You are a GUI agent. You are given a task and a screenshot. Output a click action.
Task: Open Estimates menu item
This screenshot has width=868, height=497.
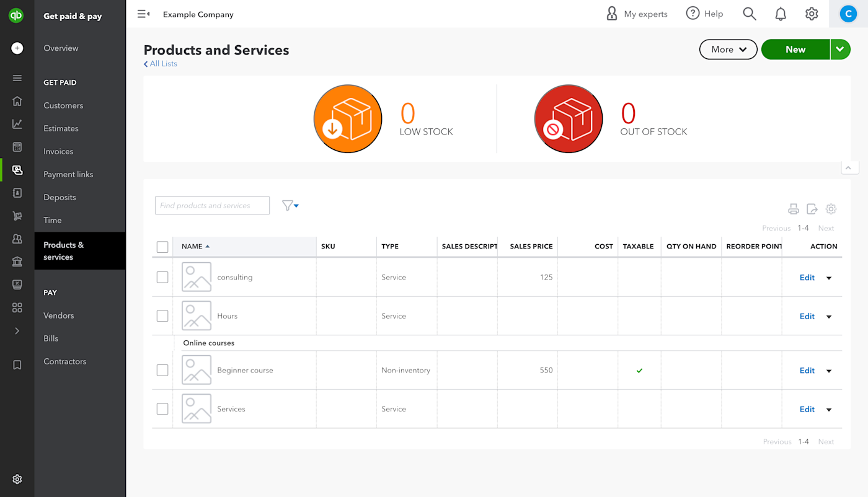pyautogui.click(x=61, y=128)
